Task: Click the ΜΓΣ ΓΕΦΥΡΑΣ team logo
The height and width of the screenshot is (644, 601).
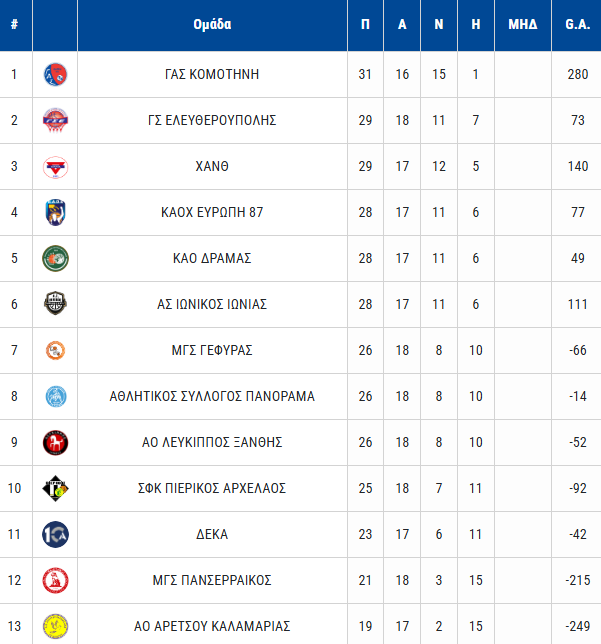Action: [x=55, y=350]
